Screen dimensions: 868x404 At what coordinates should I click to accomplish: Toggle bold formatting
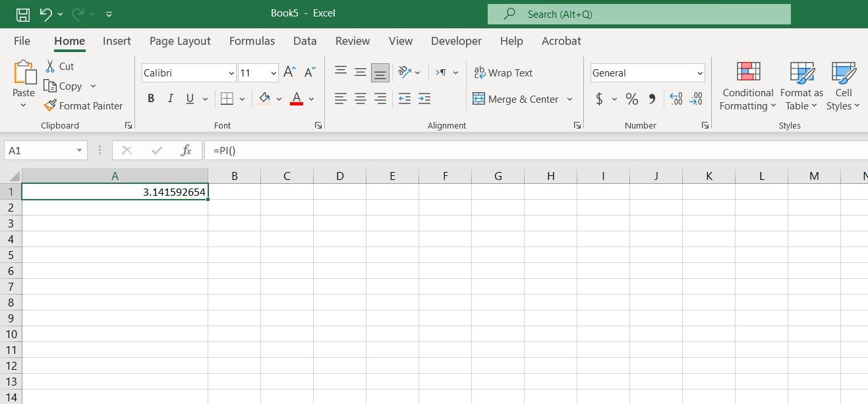pos(150,98)
